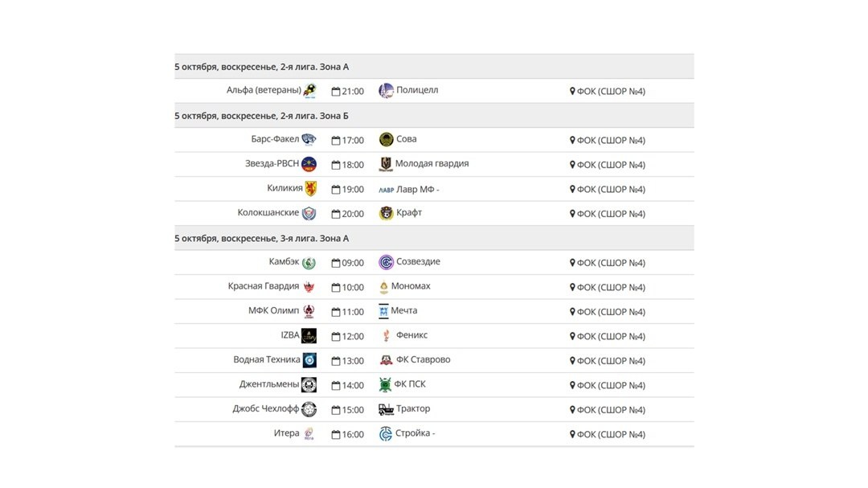The height and width of the screenshot is (488, 868).
Task: Click the Полицелл team logo
Action: 386,91
